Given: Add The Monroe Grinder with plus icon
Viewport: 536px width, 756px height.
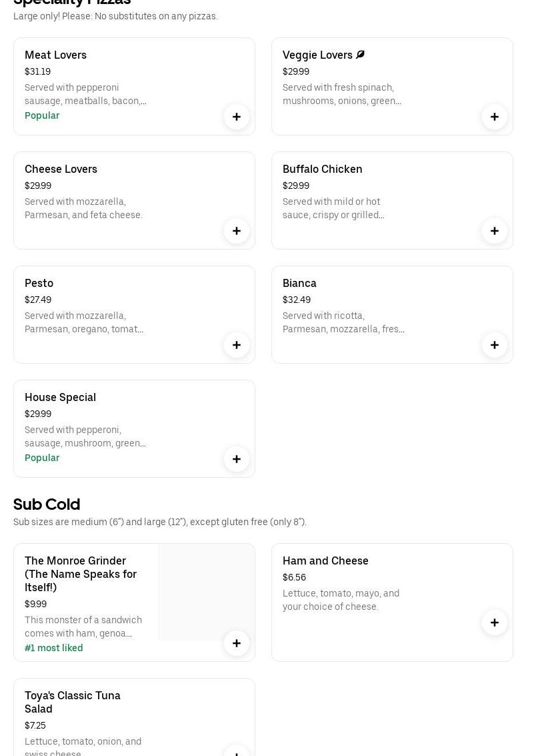Looking at the screenshot, I should tap(237, 643).
